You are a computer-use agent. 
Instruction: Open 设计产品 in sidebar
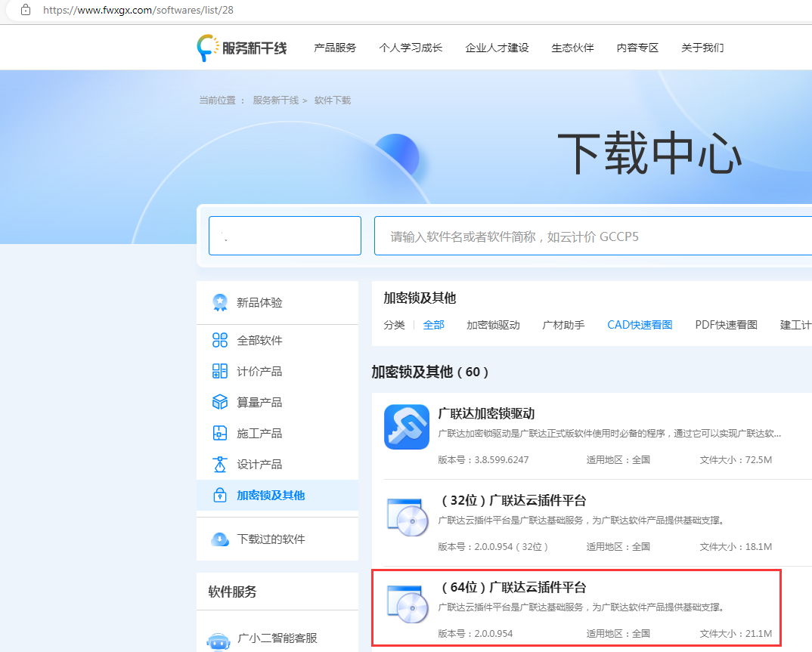pos(277,465)
